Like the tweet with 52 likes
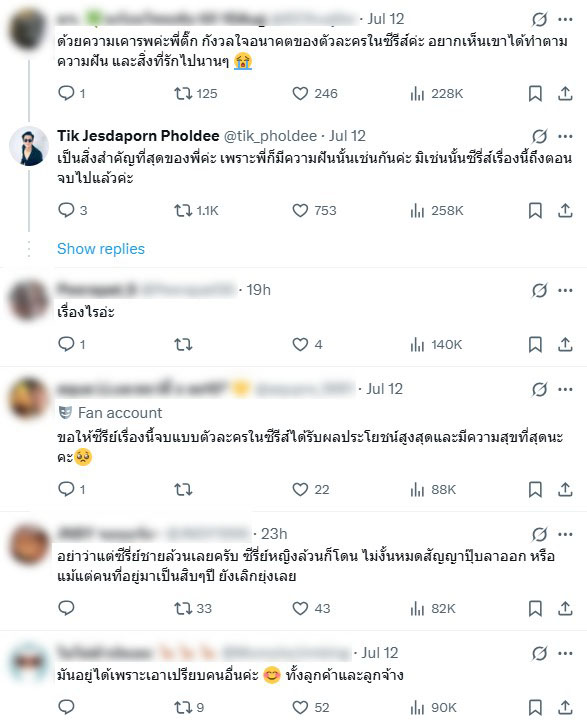 point(311,708)
